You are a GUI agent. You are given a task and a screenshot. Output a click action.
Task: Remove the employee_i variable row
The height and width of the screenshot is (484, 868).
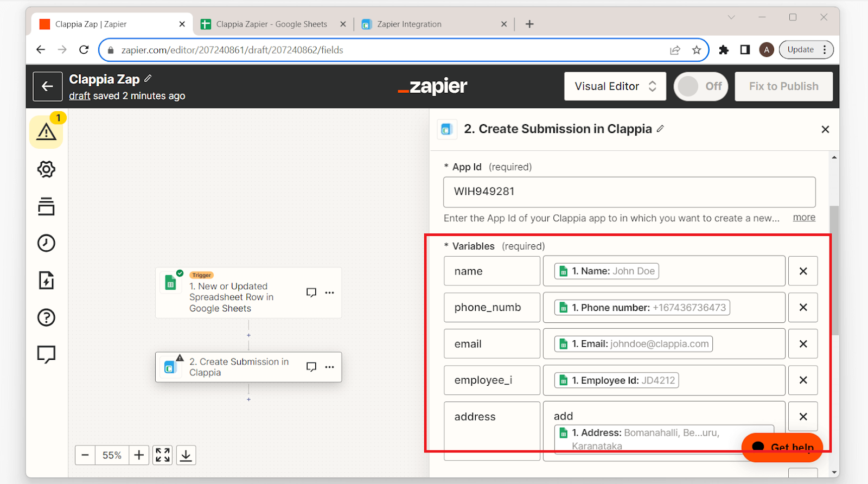tap(803, 380)
